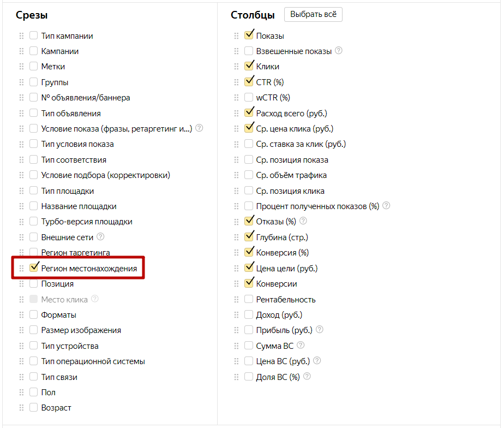
Task: Check the Возраст slice option
Action: point(34,408)
